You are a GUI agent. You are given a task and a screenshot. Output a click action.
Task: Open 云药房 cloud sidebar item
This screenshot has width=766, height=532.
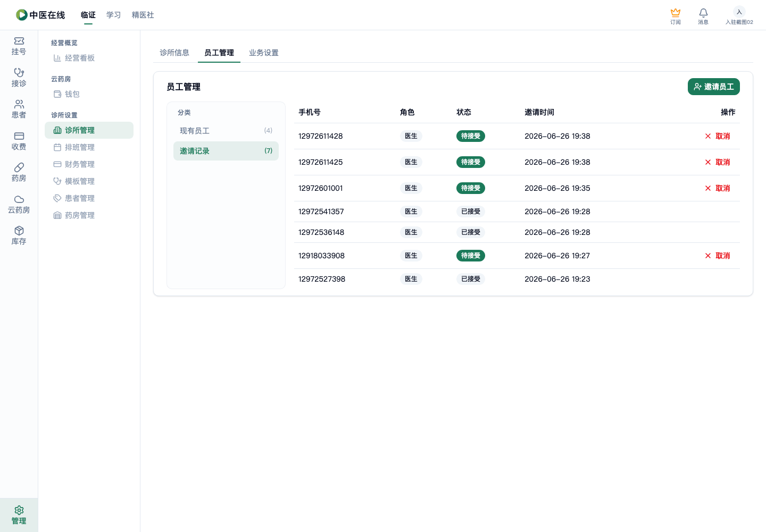[x=19, y=204]
